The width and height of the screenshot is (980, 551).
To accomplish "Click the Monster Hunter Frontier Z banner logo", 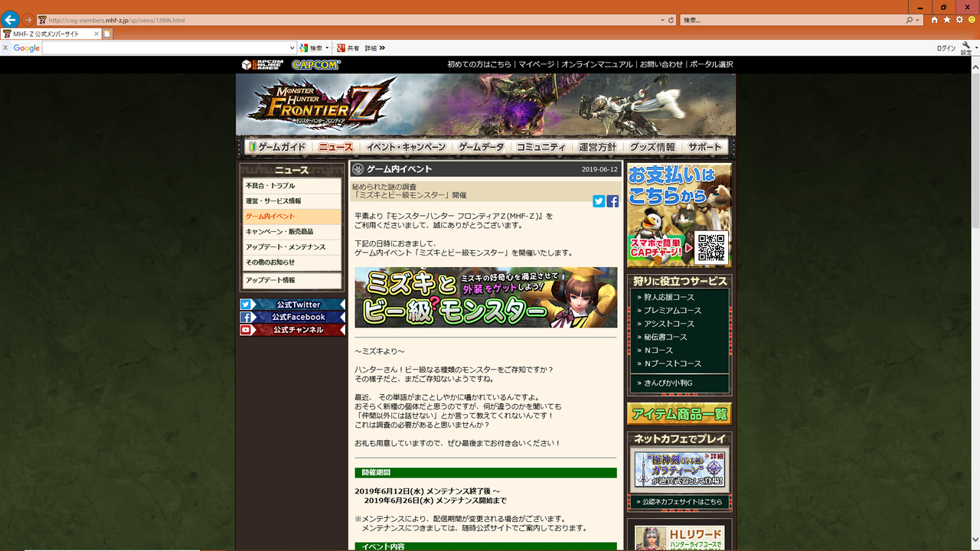I will (x=322, y=105).
